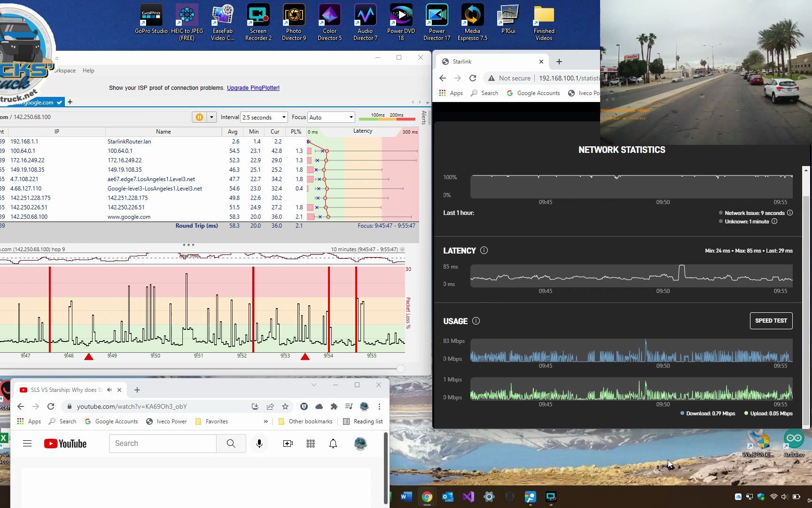This screenshot has width=812, height=508.
Task: Run the Starlink SPEED TEST
Action: coord(771,321)
